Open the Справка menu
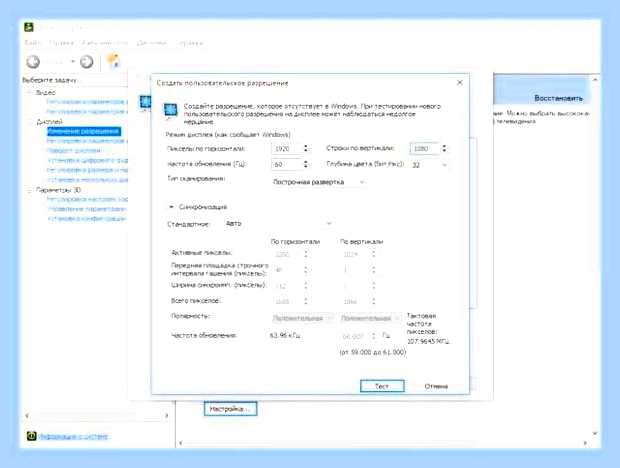This screenshot has height=468, width=620. tap(190, 43)
